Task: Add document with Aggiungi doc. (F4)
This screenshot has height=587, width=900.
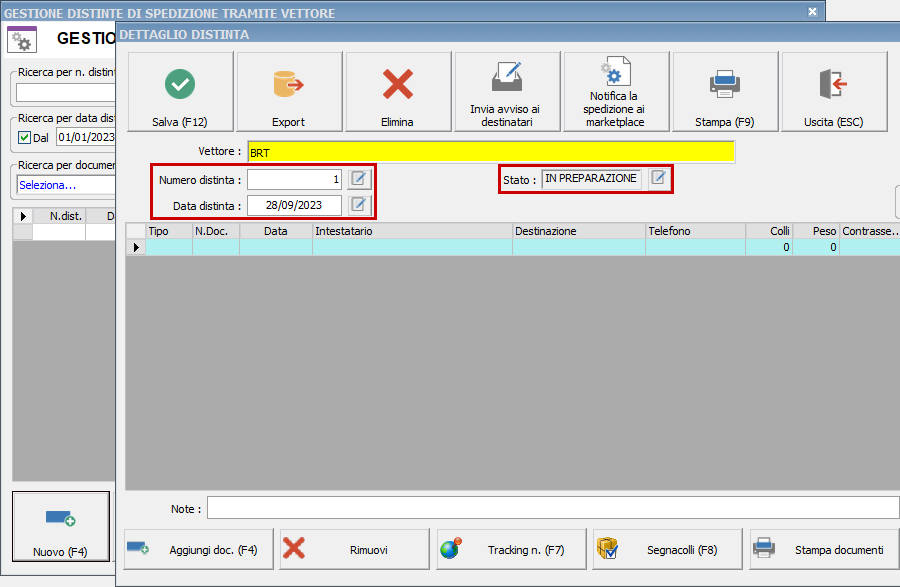Action: pyautogui.click(x=198, y=549)
